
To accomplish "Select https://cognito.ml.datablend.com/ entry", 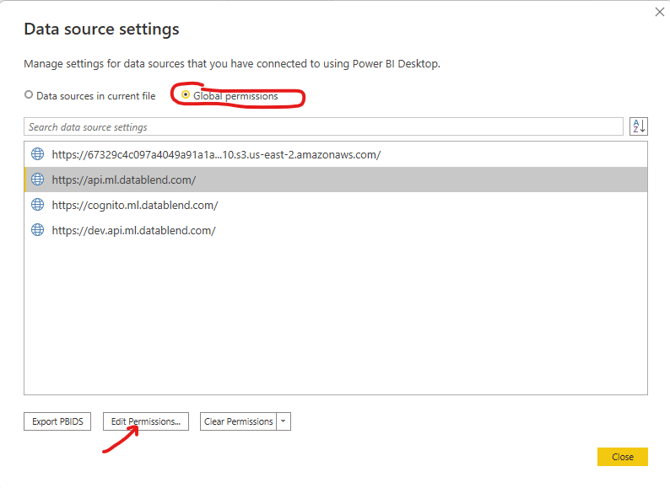I will point(336,205).
